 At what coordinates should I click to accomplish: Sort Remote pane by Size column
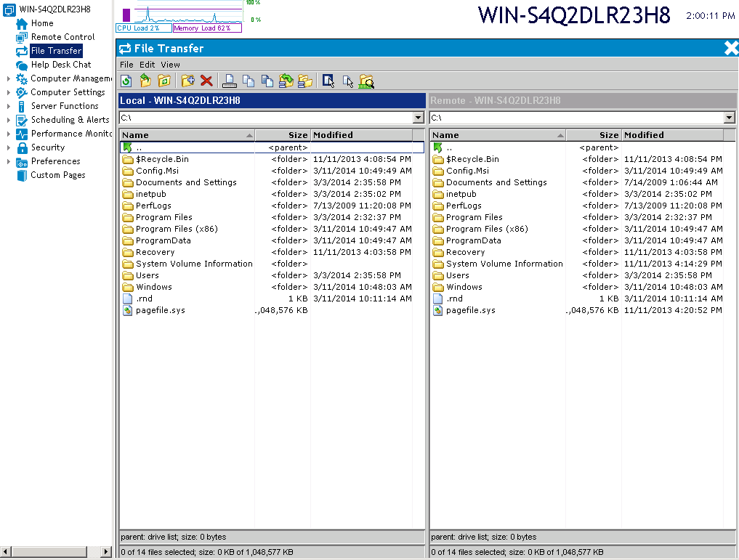click(x=594, y=135)
